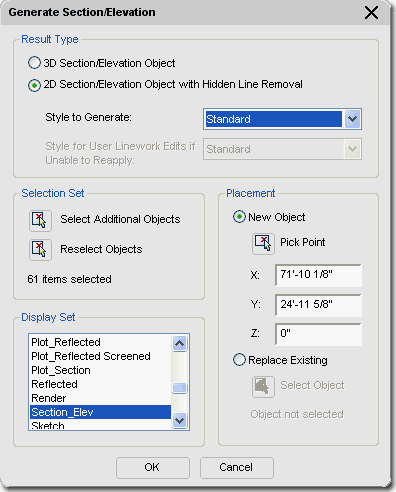This screenshot has width=396, height=492.
Task: Select the Render display set
Action: click(x=100, y=398)
